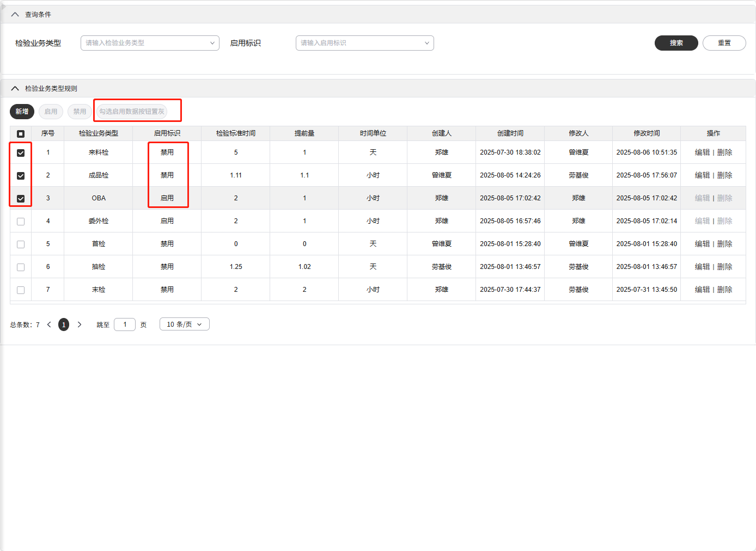Click 编辑 link for 来料检 row
Image resolution: width=756 pixels, height=551 pixels.
click(x=702, y=152)
